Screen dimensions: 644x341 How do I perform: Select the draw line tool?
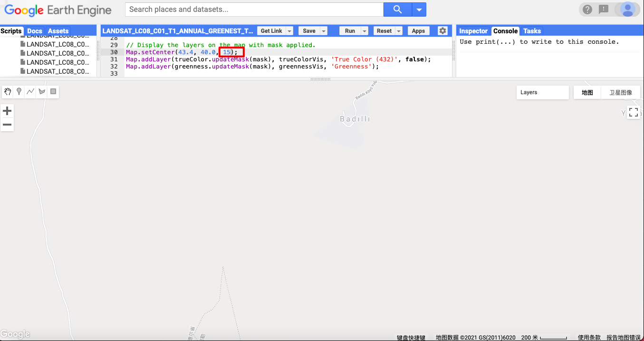click(30, 91)
